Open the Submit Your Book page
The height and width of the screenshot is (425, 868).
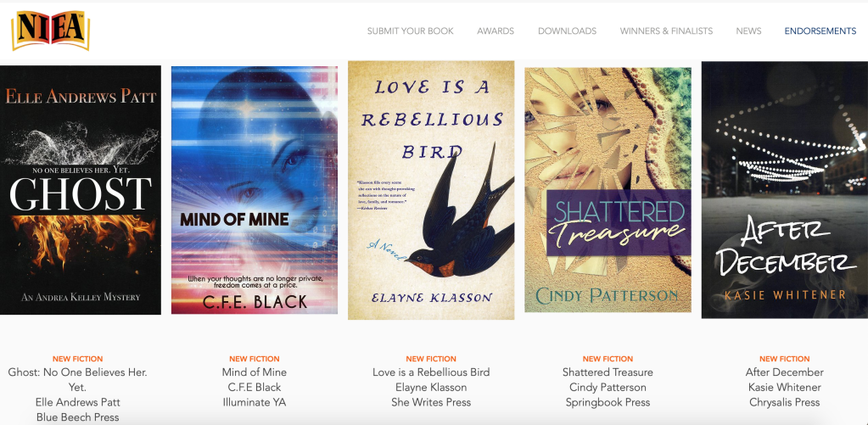[x=410, y=31]
